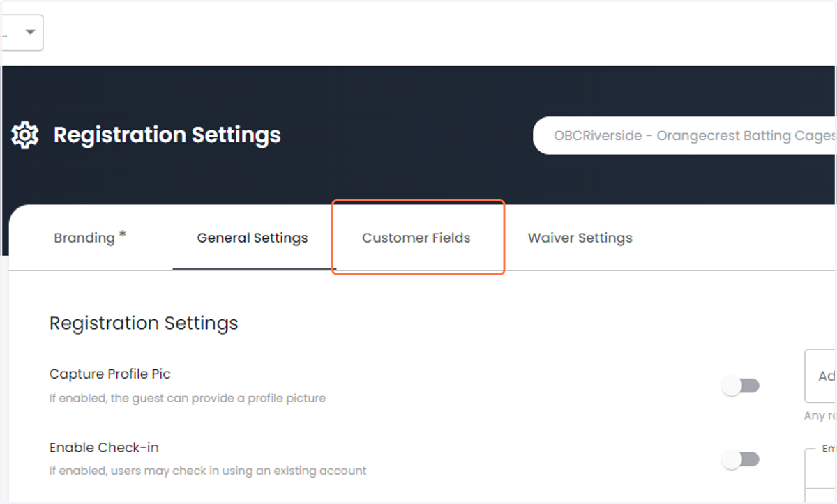Toggle the Capture Profile Pic switch

741,385
